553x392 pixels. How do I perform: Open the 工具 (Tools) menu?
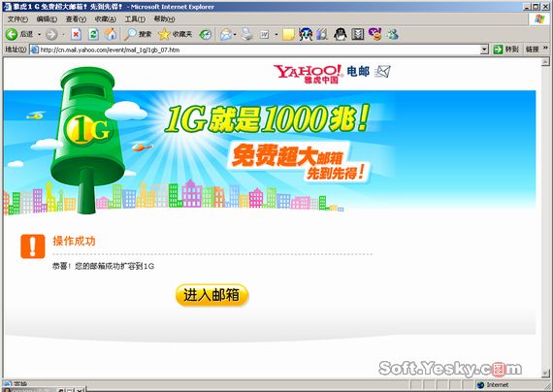pos(135,19)
